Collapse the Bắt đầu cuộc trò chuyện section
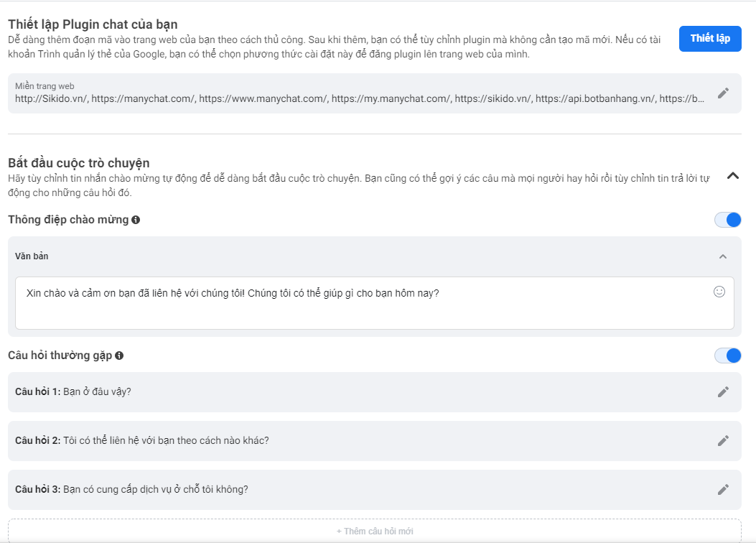The width and height of the screenshot is (756, 543). coord(733,176)
